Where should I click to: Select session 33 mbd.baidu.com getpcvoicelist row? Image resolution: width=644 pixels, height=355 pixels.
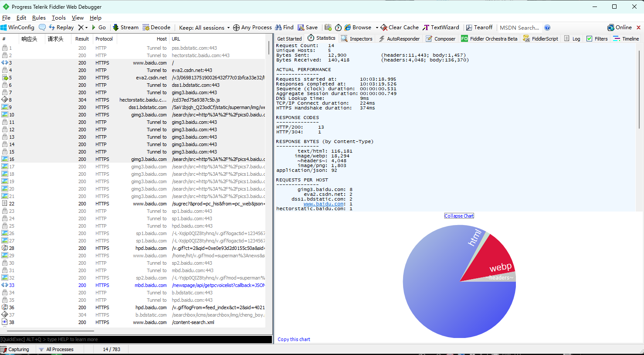pos(132,285)
